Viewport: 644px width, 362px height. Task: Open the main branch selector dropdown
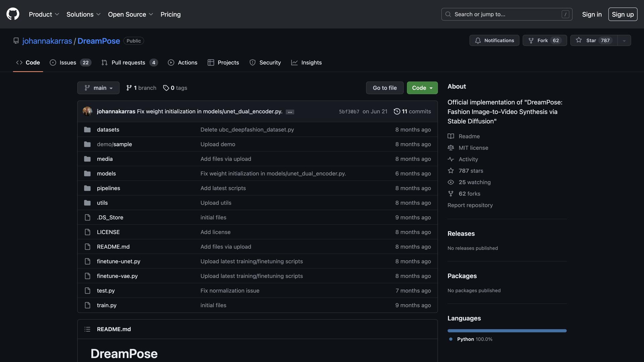tap(98, 88)
